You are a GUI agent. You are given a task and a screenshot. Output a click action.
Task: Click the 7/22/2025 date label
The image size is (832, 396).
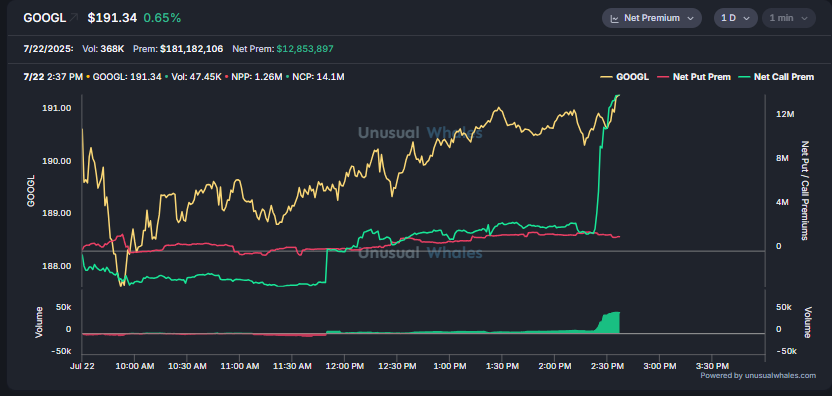(48, 49)
